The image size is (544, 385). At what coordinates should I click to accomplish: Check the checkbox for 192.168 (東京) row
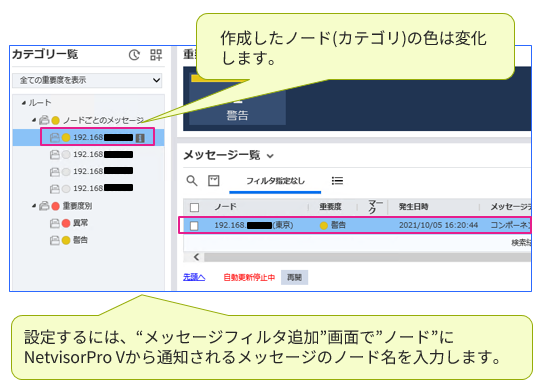(x=194, y=226)
